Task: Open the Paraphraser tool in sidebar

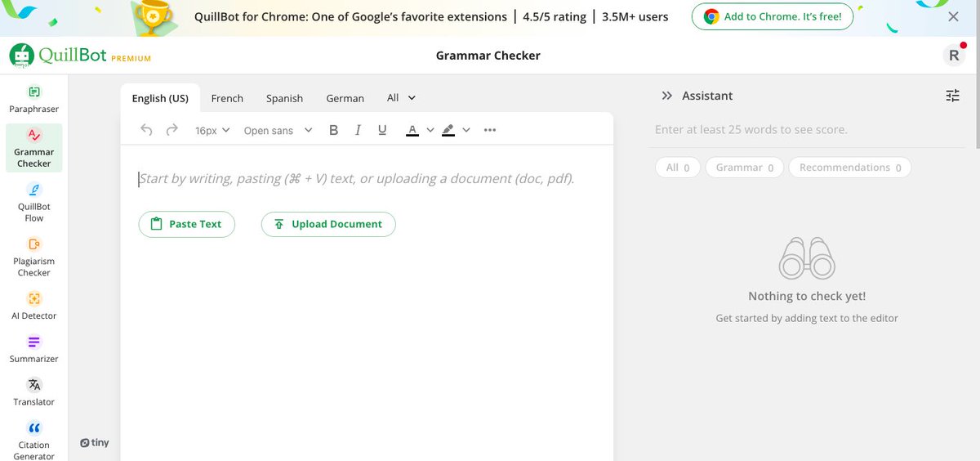Action: click(33, 100)
